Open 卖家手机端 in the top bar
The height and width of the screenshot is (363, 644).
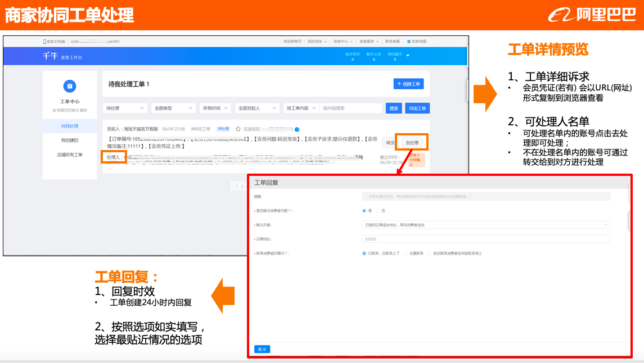click(x=54, y=42)
